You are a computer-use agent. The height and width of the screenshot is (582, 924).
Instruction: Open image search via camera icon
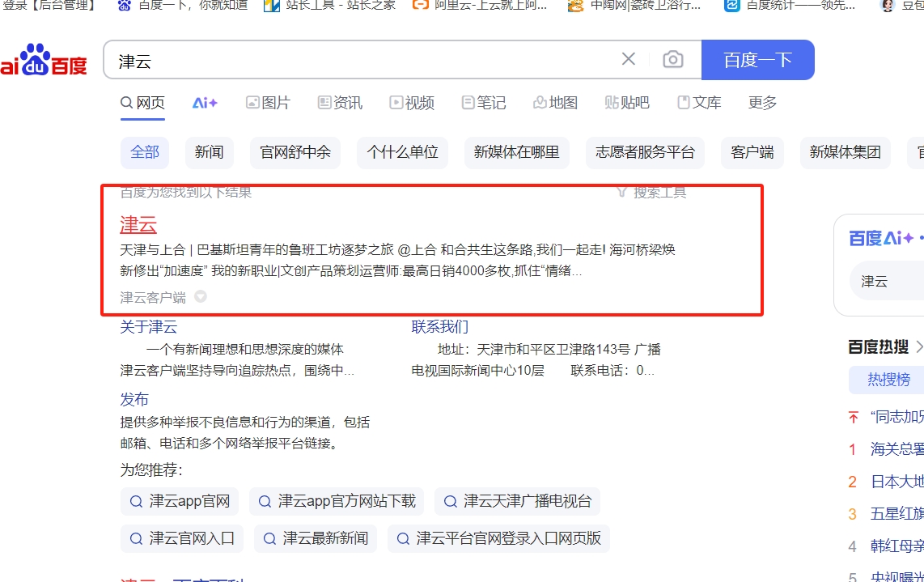pos(673,60)
